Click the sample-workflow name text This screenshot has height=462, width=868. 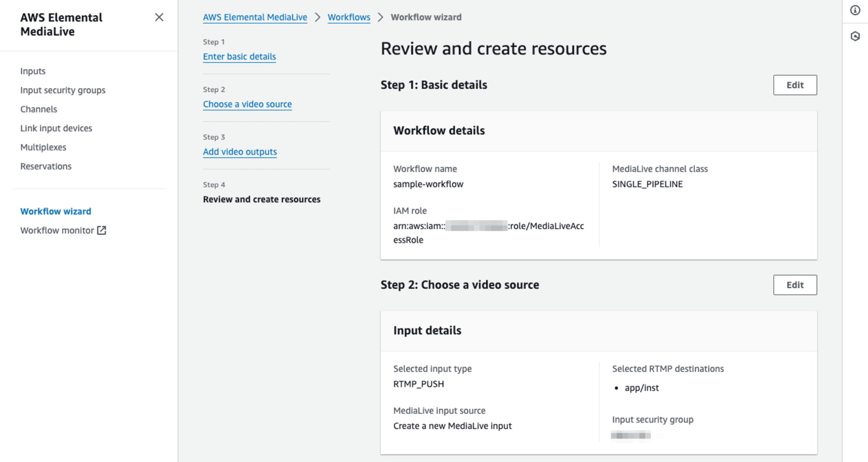click(428, 184)
